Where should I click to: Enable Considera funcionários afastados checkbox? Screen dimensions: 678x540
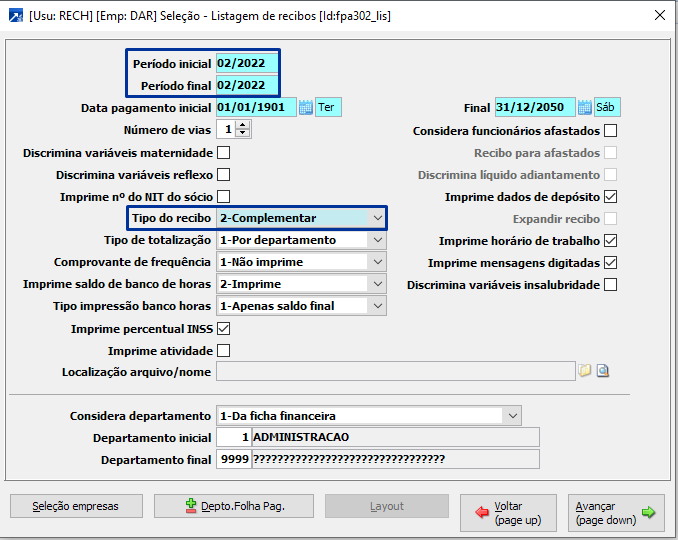(611, 131)
